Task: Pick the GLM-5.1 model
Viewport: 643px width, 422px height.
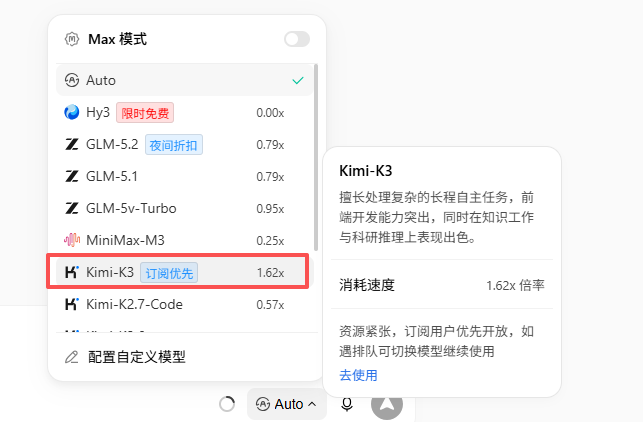Action: pyautogui.click(x=185, y=176)
